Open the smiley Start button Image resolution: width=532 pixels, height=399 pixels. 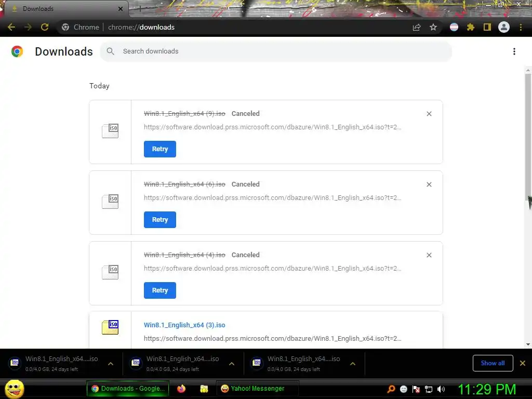point(15,389)
